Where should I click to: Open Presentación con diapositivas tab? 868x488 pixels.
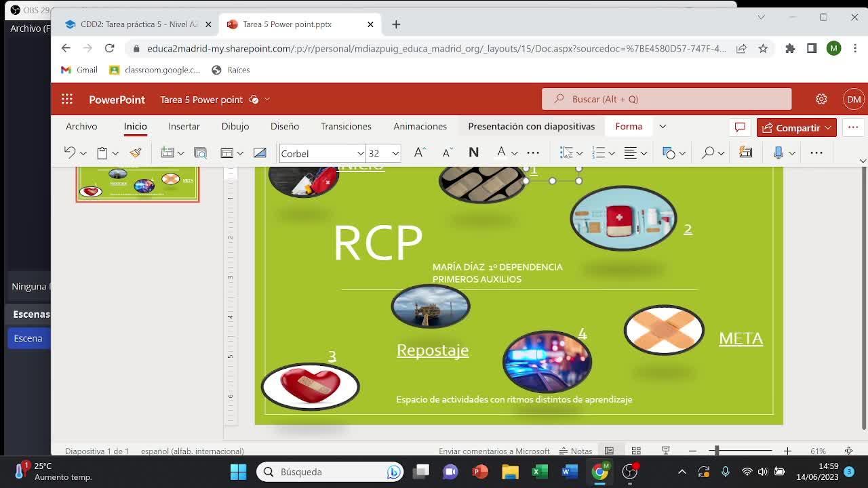(531, 126)
